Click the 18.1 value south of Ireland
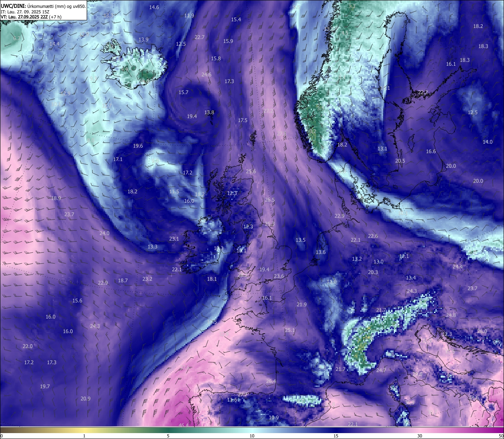The width and height of the screenshot is (504, 439). coord(212,279)
